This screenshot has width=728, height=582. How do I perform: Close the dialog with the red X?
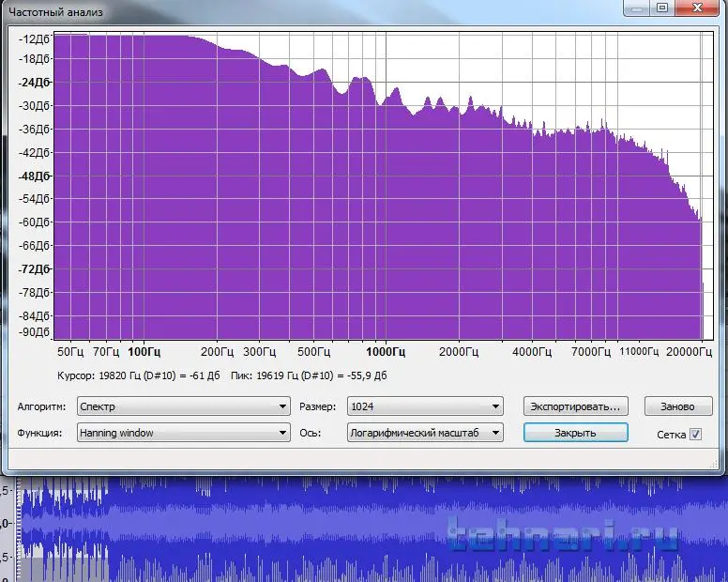click(699, 8)
